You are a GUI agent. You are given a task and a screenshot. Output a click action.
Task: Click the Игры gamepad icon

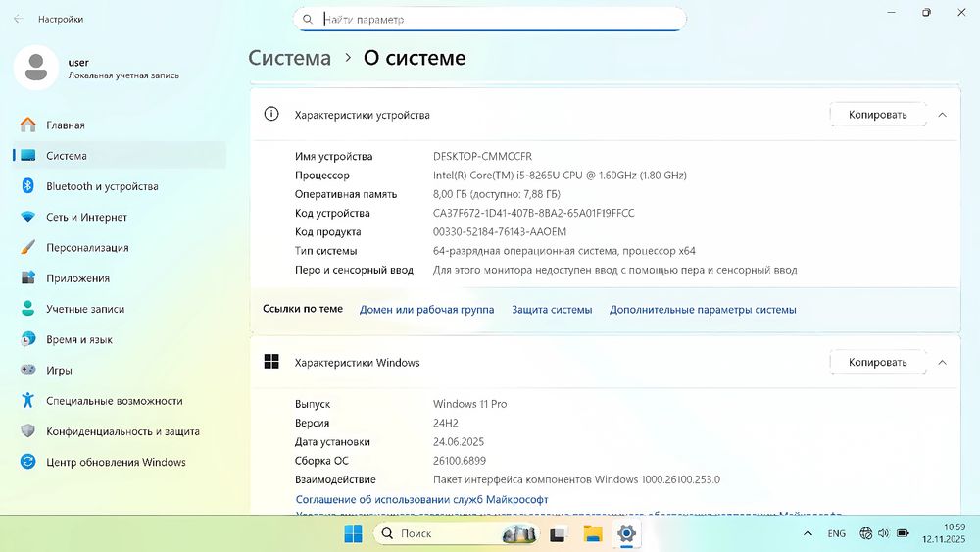pyautogui.click(x=28, y=370)
